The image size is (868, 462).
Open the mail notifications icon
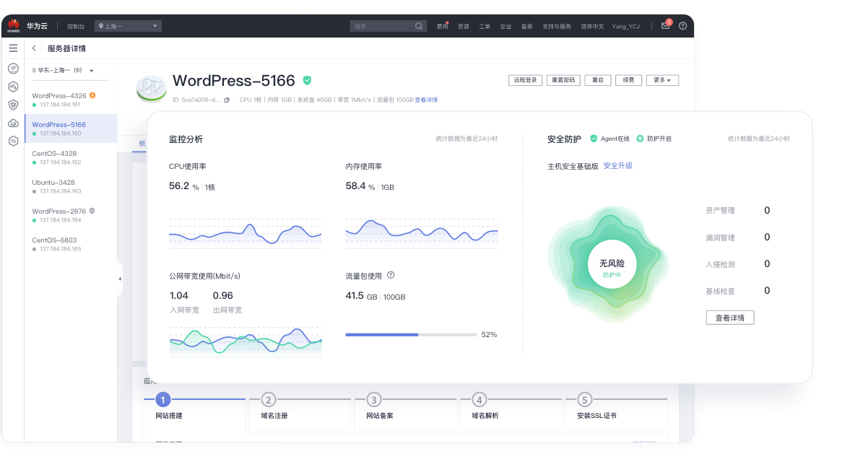[x=666, y=25]
